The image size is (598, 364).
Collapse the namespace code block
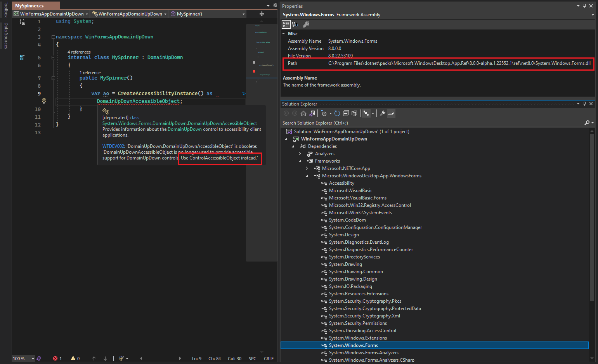pyautogui.click(x=53, y=37)
